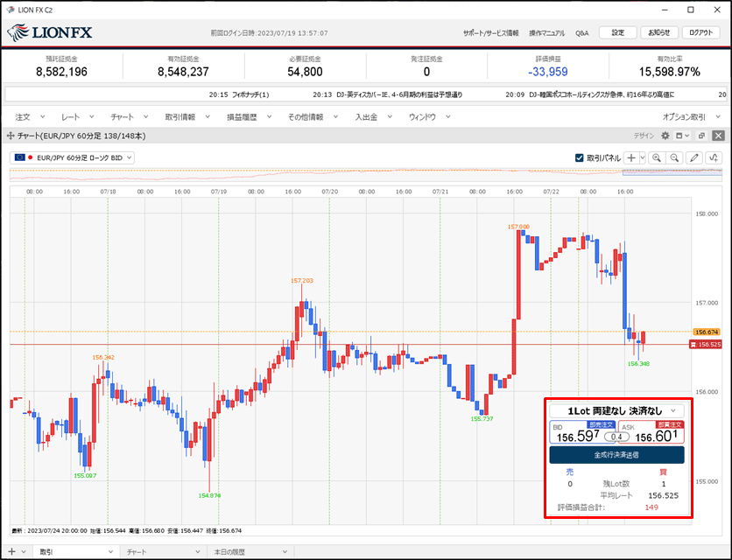Click the 有効証拠金 value 8,548,237
The image size is (732, 560).
click(183, 72)
